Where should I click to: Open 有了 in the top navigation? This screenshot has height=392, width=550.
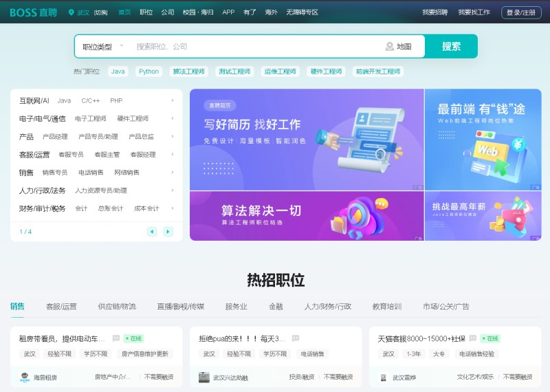(250, 12)
